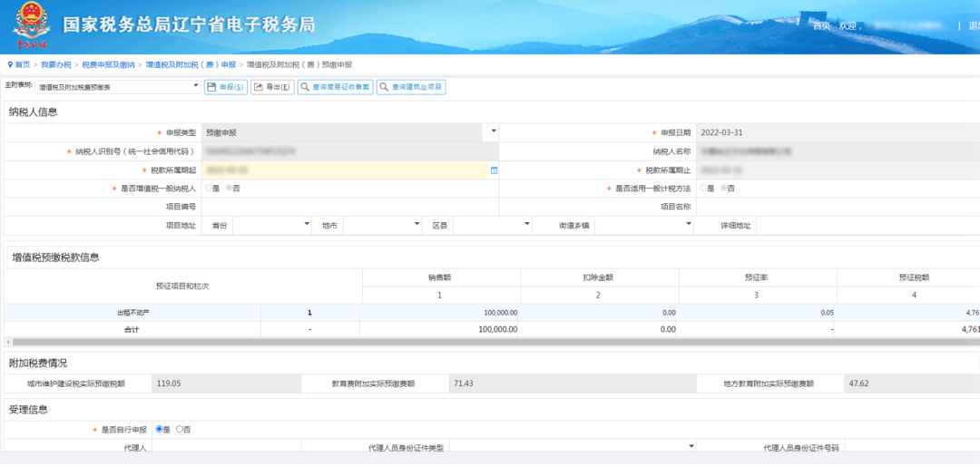Click the save icon on 申报 button
Viewport: 980px width, 466px height.
point(211,87)
